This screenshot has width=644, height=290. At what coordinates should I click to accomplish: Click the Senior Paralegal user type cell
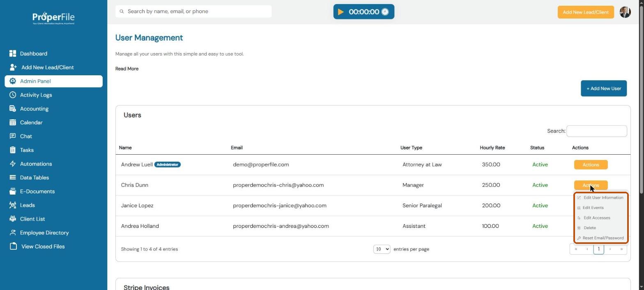click(x=422, y=206)
